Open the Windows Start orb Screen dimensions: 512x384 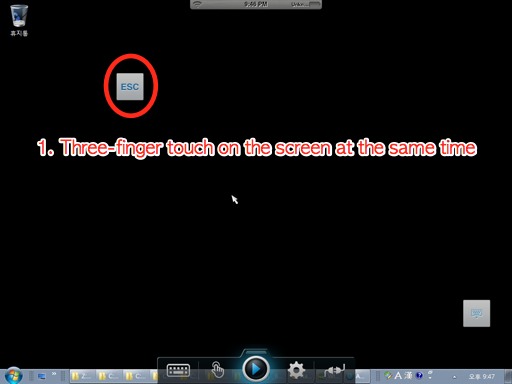[13, 376]
